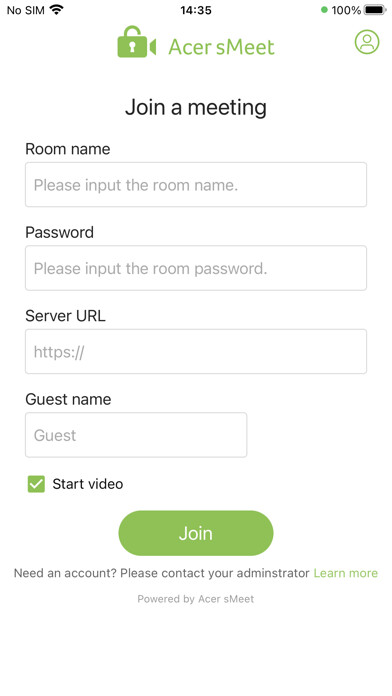Tap the green padlock camera logo
Screen dimensions: 392x696
[x=137, y=42]
